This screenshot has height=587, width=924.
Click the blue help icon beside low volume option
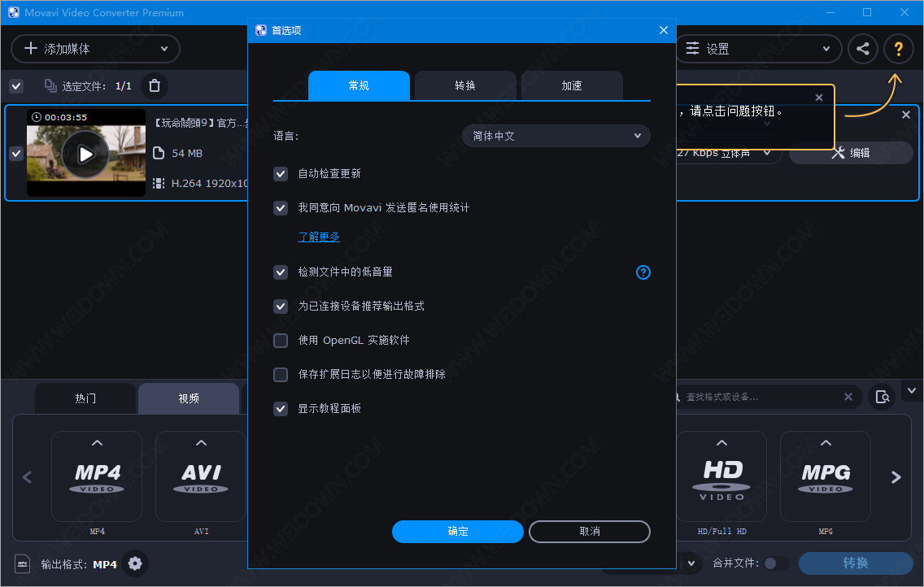click(643, 272)
